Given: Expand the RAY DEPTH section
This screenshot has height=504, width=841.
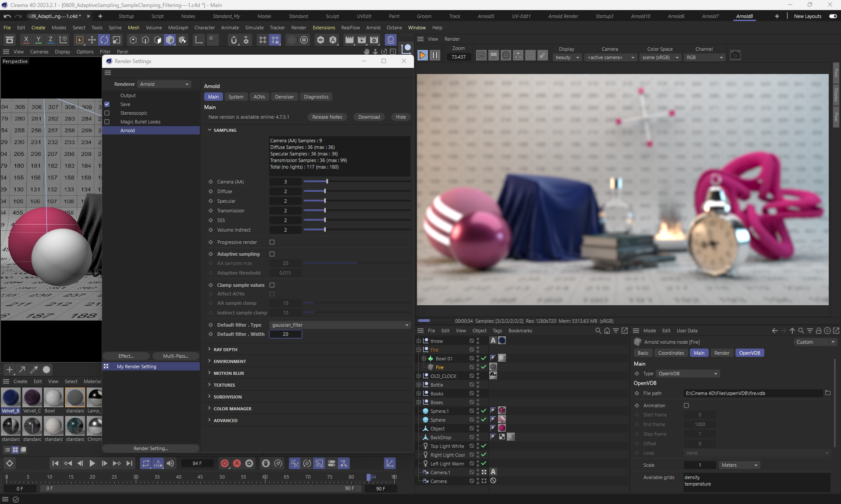Looking at the screenshot, I should point(225,349).
